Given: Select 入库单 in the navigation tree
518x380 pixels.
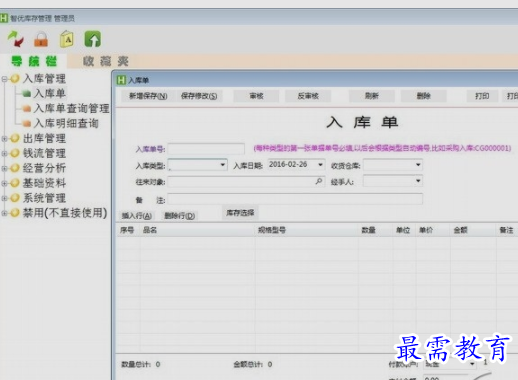Looking at the screenshot, I should point(50,93).
